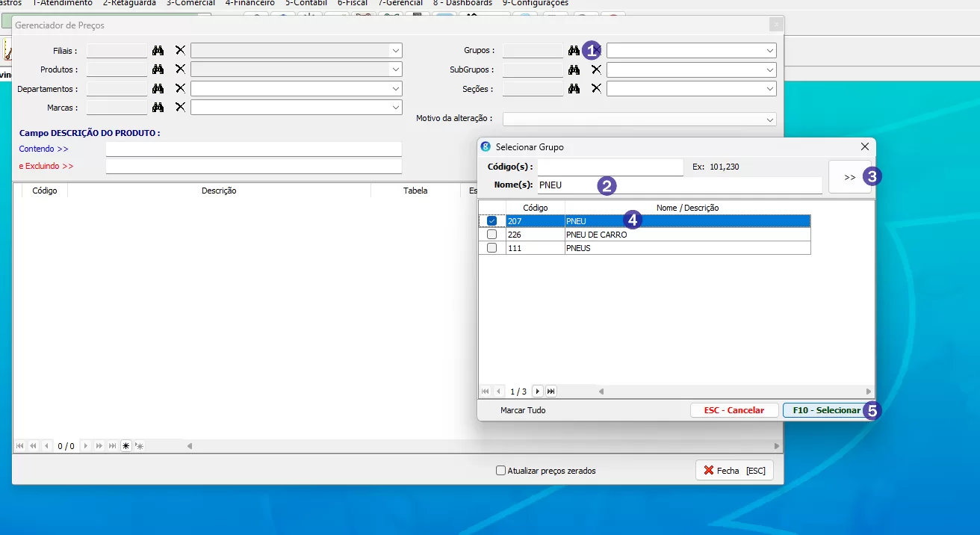Check the PNEU DE CARRO checkbox
The height and width of the screenshot is (535, 980).
pyautogui.click(x=491, y=235)
